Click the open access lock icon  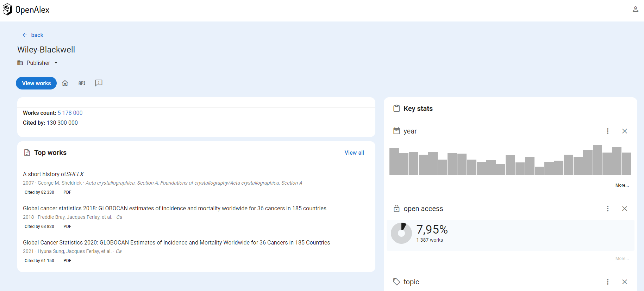tap(396, 209)
